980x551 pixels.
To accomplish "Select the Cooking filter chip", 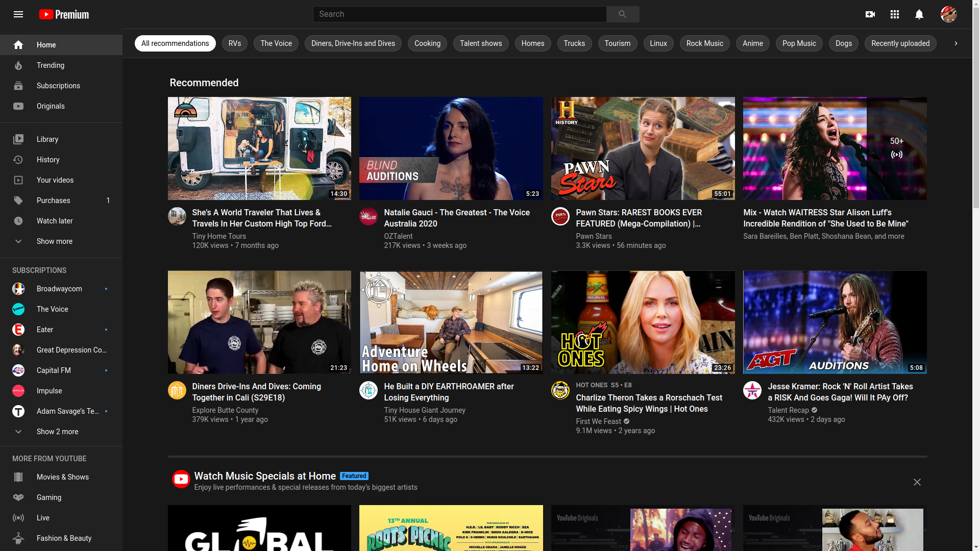I will 427,43.
